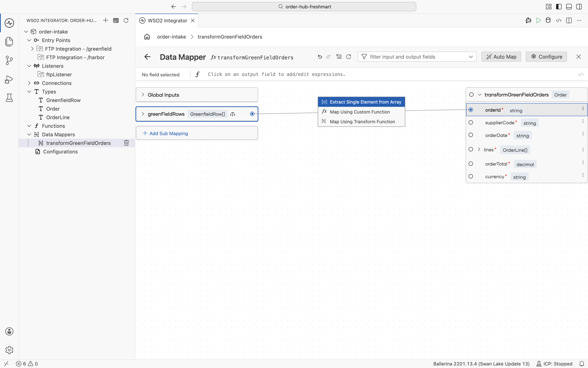Click the delete trash icon for transformGreenFieldOrders
Screen dimensions: 588x368
click(126, 143)
